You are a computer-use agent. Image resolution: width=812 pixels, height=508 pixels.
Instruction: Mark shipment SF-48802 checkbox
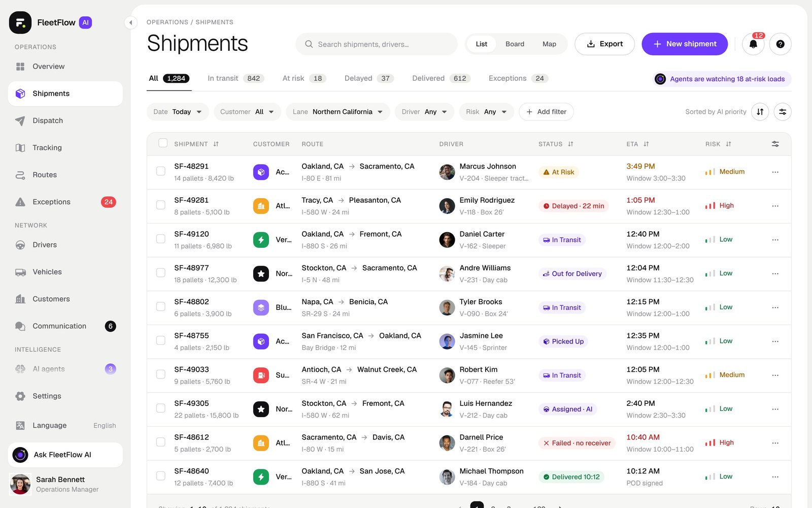click(161, 307)
